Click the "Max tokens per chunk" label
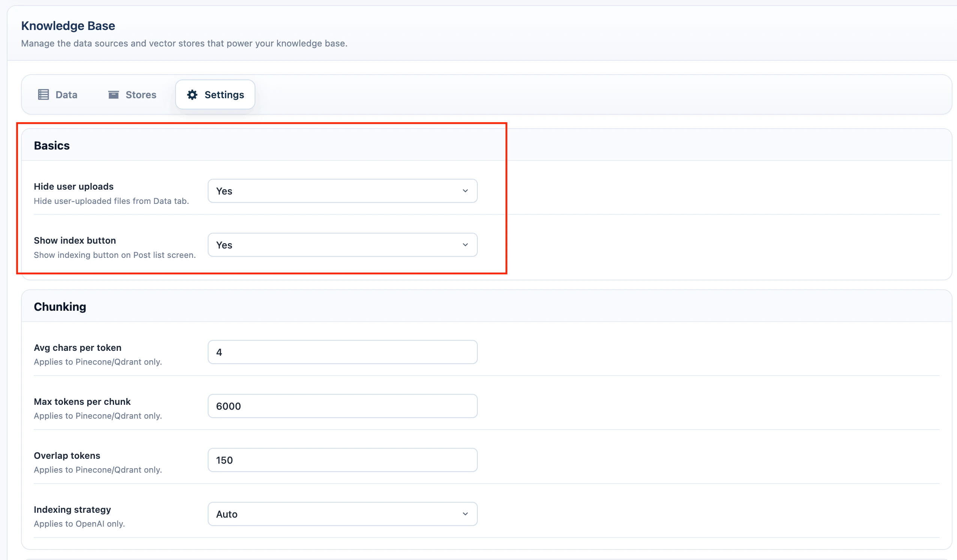 [x=82, y=402]
